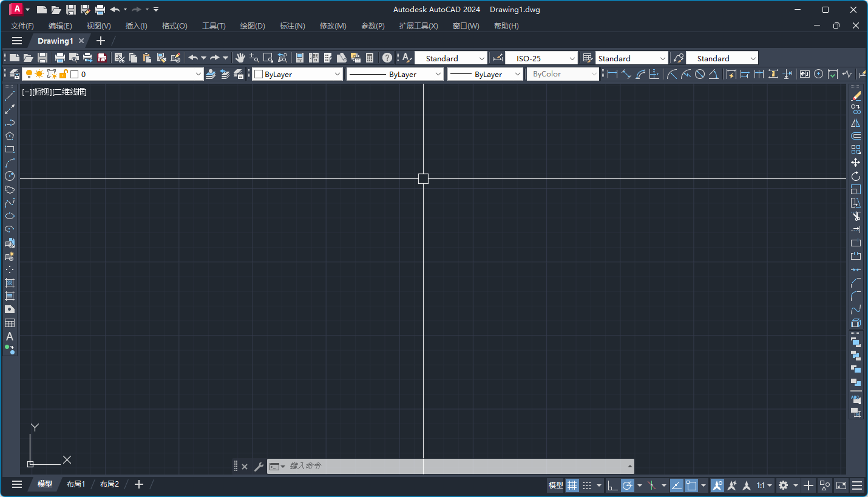Click the 模型 button in status bar
Viewport: 868px width, 497px height.
555,485
